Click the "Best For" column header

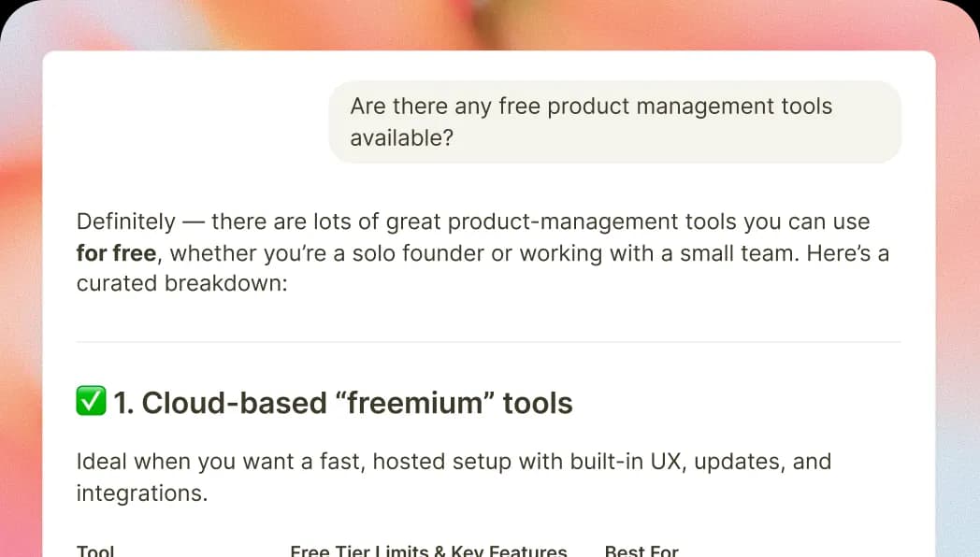(x=641, y=550)
